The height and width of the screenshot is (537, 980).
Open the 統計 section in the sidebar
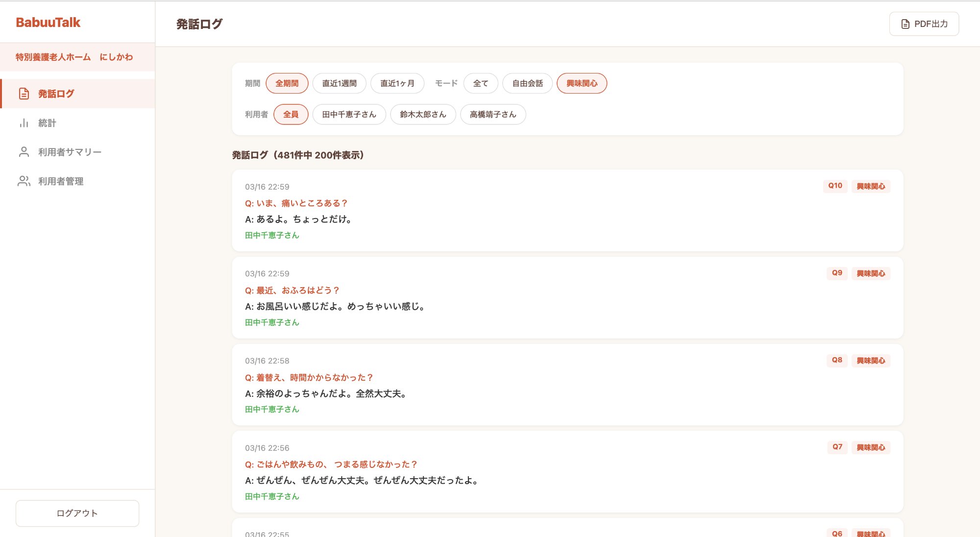[48, 123]
